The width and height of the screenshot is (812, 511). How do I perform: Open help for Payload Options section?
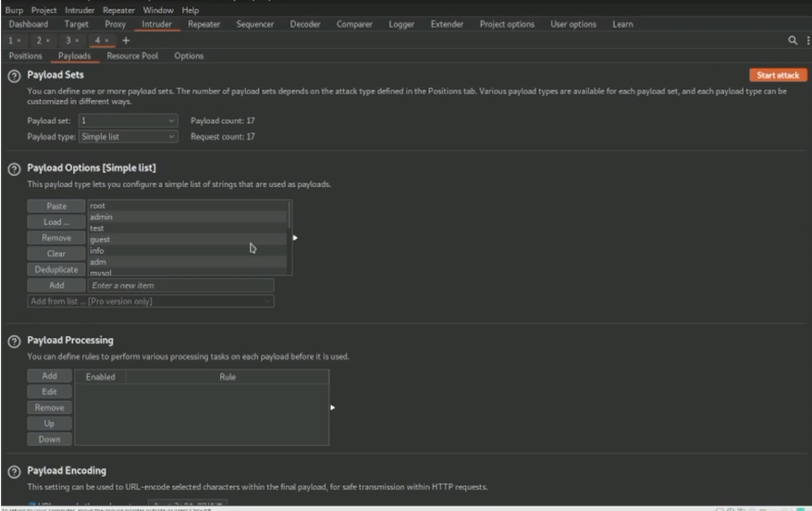[14, 168]
